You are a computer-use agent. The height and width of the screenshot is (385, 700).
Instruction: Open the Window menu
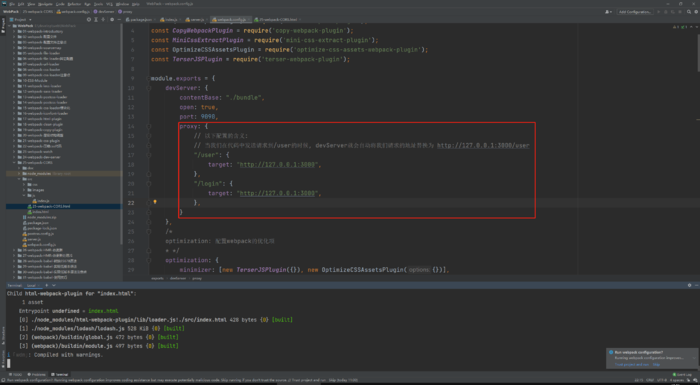[x=122, y=4]
